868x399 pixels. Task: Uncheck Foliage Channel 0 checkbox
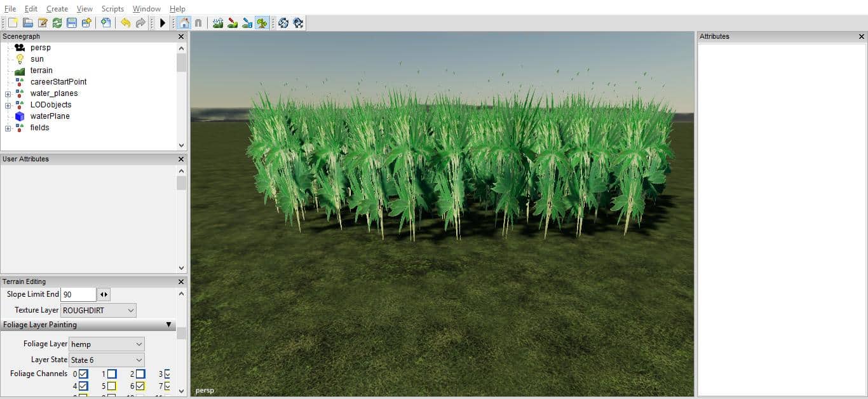click(83, 374)
